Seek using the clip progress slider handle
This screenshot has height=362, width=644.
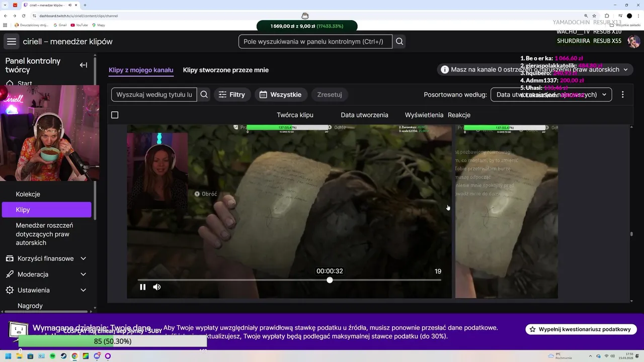pyautogui.click(x=330, y=280)
